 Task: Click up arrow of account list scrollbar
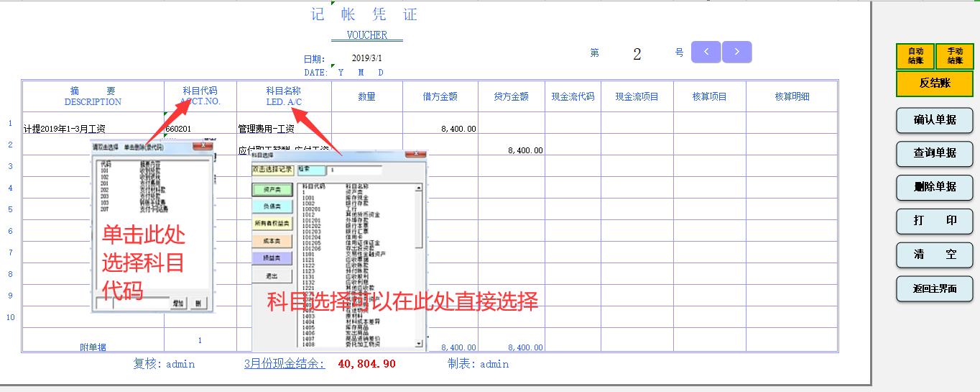(419, 188)
